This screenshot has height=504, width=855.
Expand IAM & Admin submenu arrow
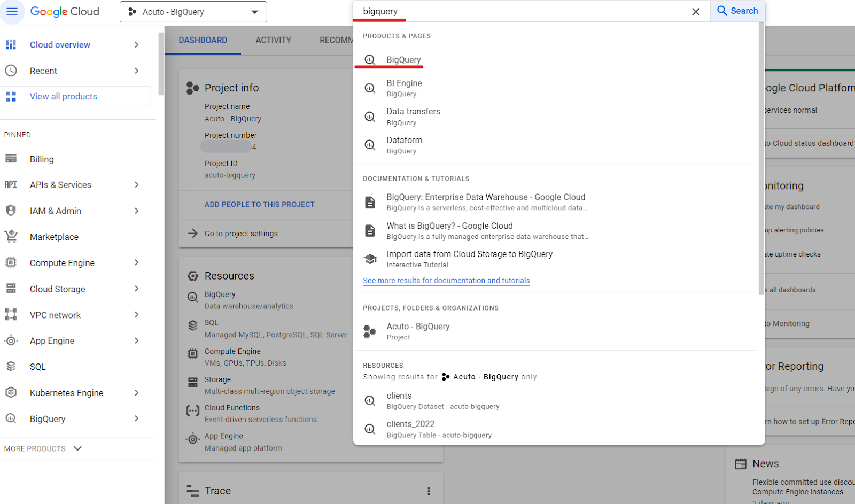click(137, 211)
